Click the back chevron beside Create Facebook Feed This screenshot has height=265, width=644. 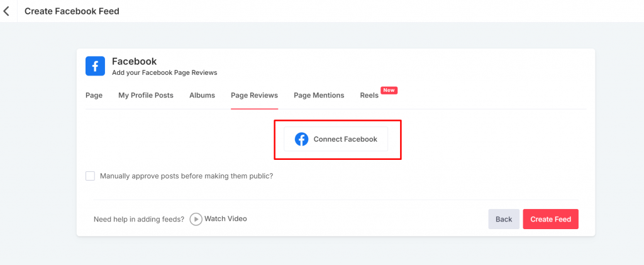[x=7, y=11]
